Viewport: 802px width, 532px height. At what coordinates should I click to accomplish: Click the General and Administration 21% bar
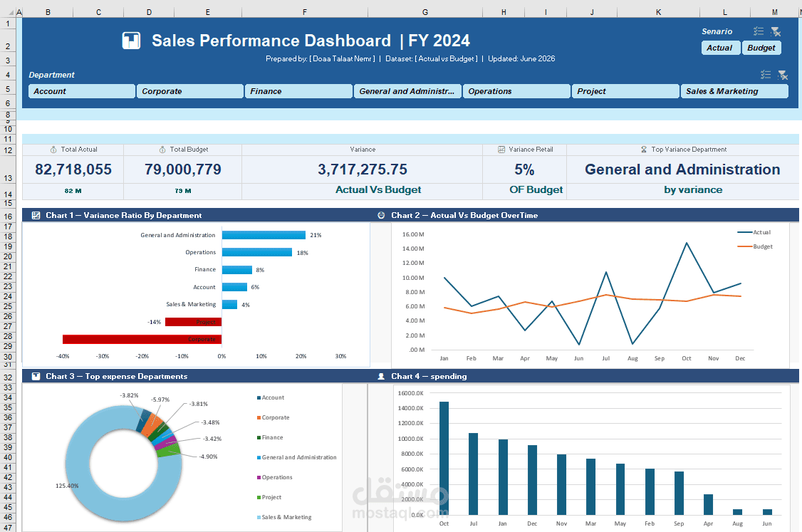[264, 235]
